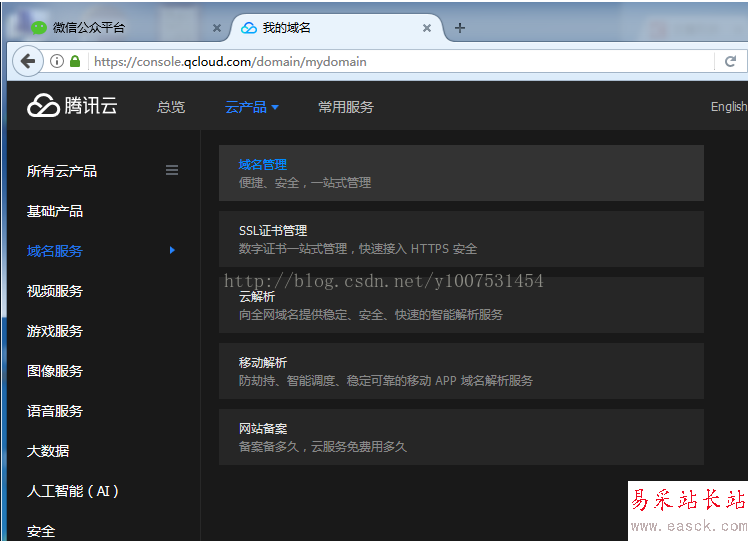748x541 pixels.
Task: Select 人工智能 (AI) in the sidebar
Action: coord(73,491)
